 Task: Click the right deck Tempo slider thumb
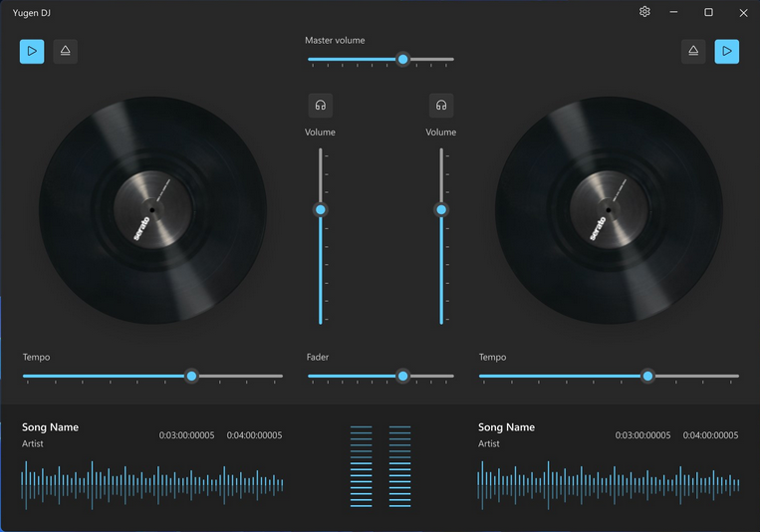(x=647, y=376)
